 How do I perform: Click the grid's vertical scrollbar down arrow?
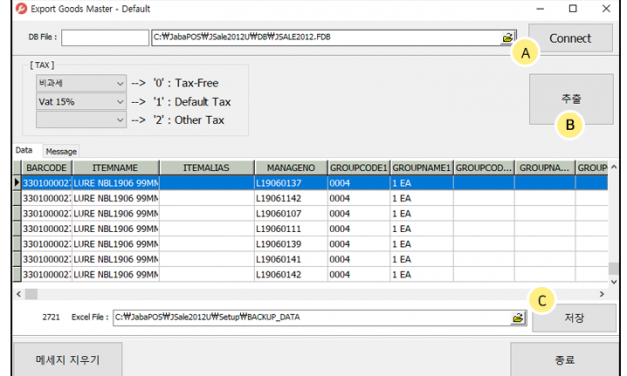[614, 282]
